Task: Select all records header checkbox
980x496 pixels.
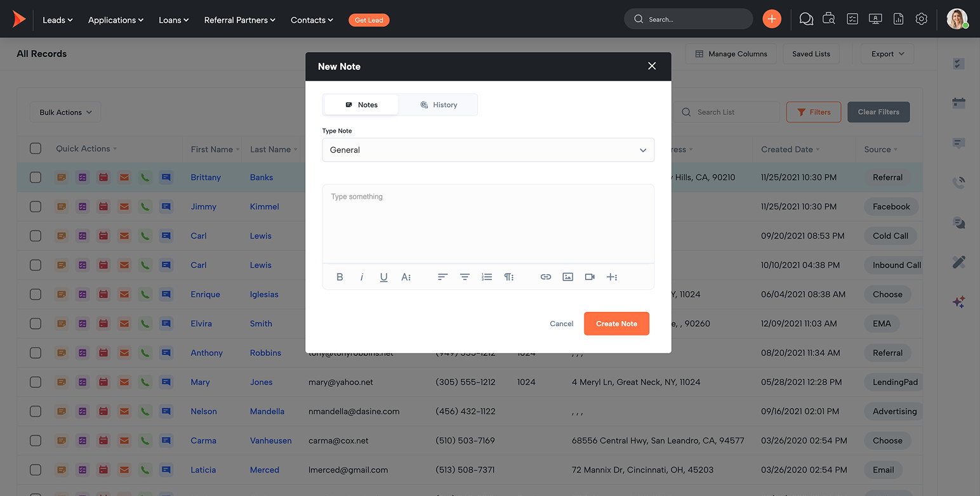Action: (x=36, y=148)
